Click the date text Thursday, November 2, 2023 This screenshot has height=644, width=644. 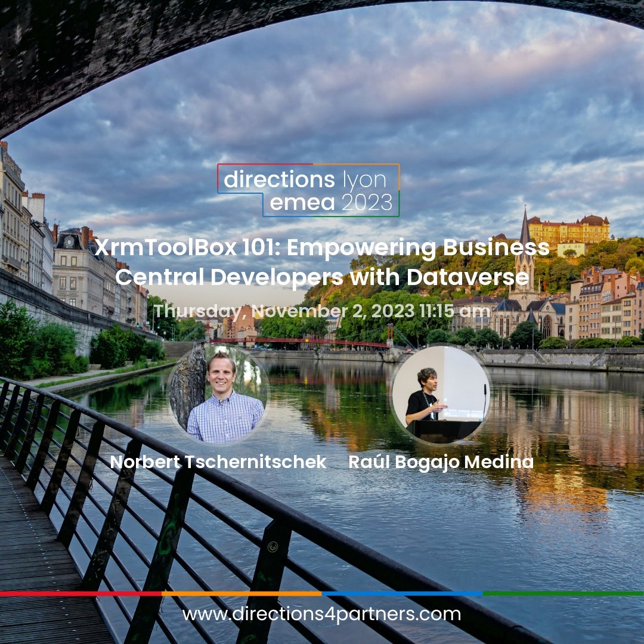point(284,311)
